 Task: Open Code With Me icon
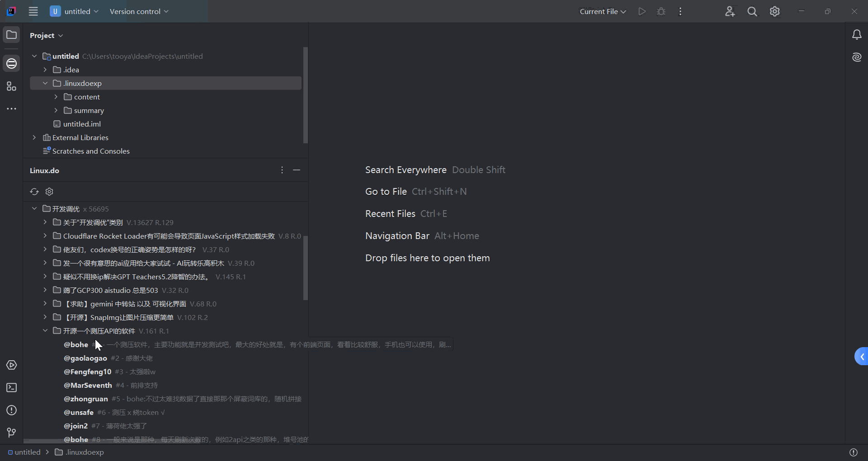(x=730, y=12)
